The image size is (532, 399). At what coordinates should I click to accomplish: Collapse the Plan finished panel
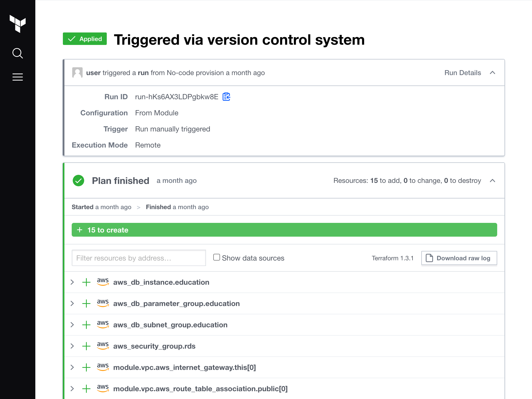tap(492, 181)
